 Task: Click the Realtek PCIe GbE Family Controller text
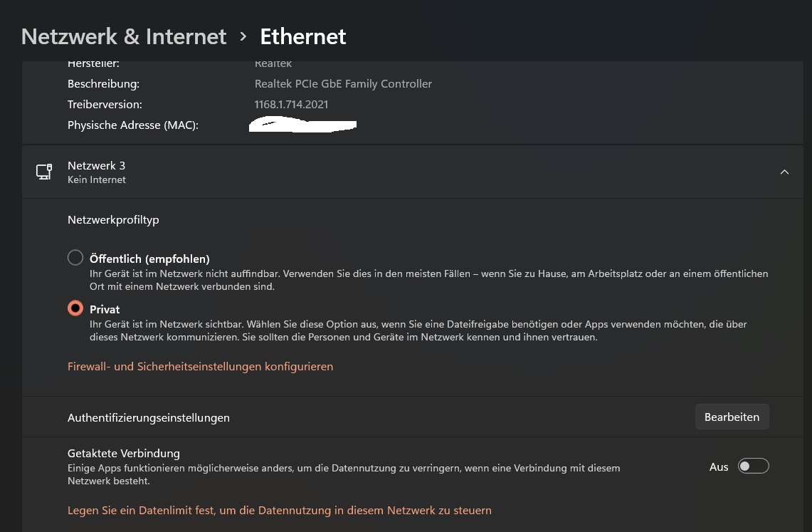tap(343, 84)
